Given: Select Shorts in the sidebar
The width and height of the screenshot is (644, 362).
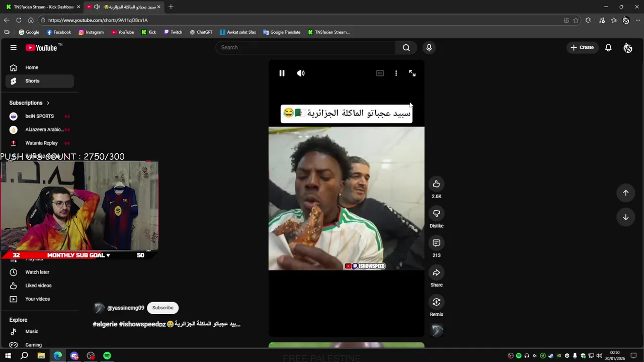Looking at the screenshot, I should (x=40, y=81).
